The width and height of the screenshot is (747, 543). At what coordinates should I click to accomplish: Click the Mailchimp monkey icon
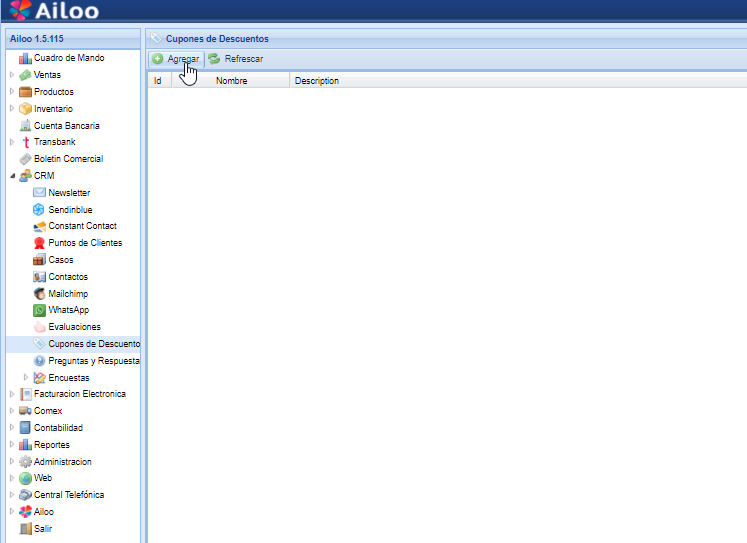(x=40, y=294)
